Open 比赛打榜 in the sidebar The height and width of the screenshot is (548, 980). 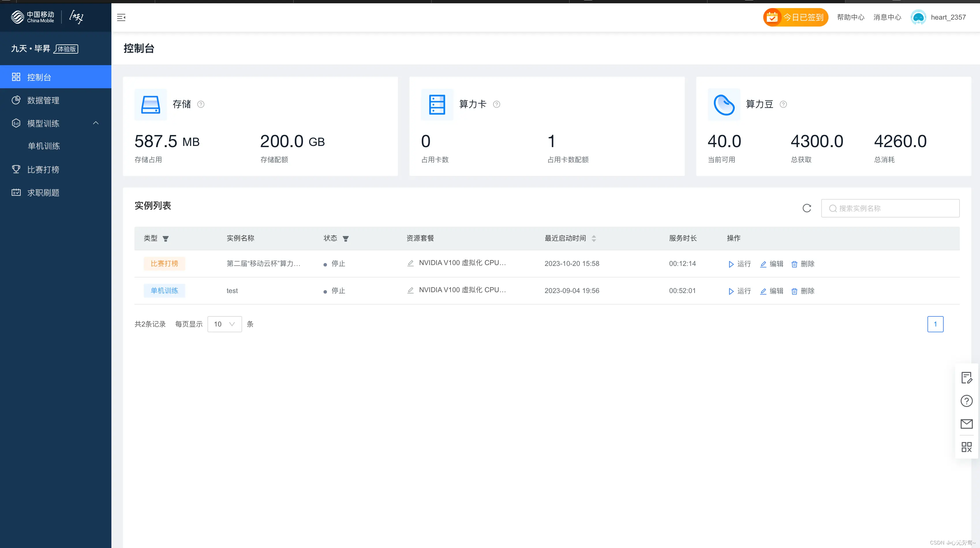pos(55,170)
